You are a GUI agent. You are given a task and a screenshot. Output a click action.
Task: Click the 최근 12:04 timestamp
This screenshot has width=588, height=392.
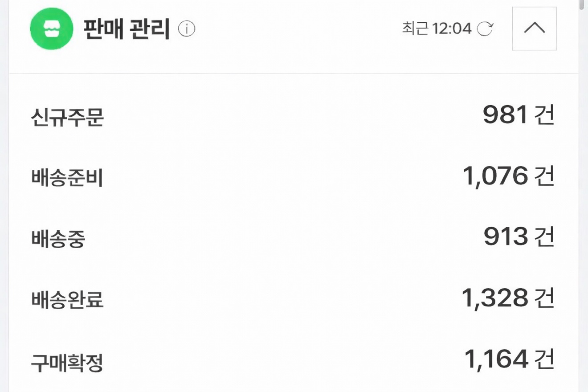[436, 29]
